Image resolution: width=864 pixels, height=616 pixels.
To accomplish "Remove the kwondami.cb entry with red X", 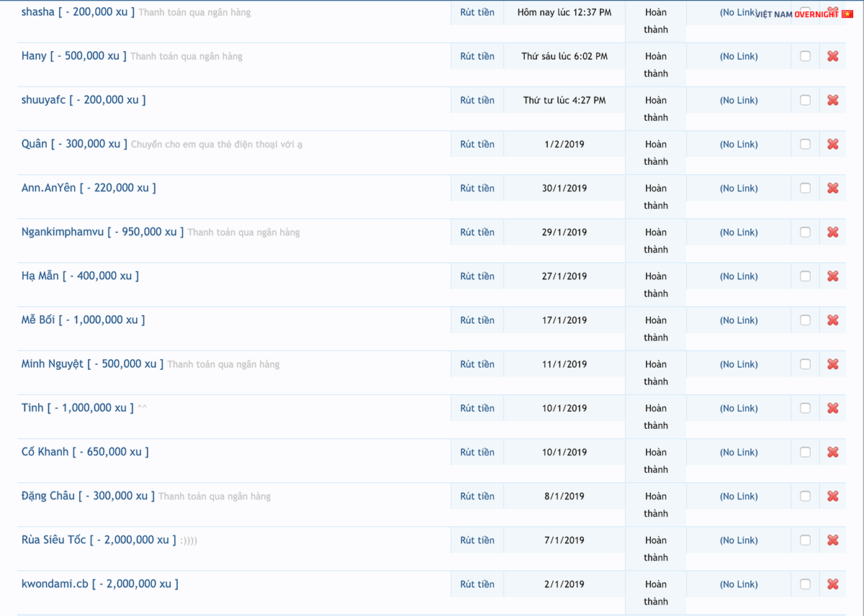I will (x=833, y=584).
